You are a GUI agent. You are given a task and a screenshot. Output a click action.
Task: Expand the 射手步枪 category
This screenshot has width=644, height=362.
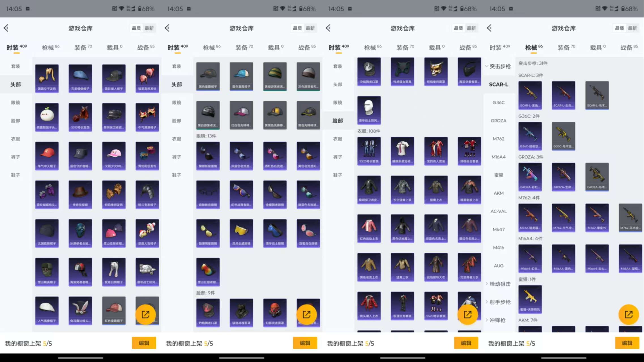(x=500, y=302)
